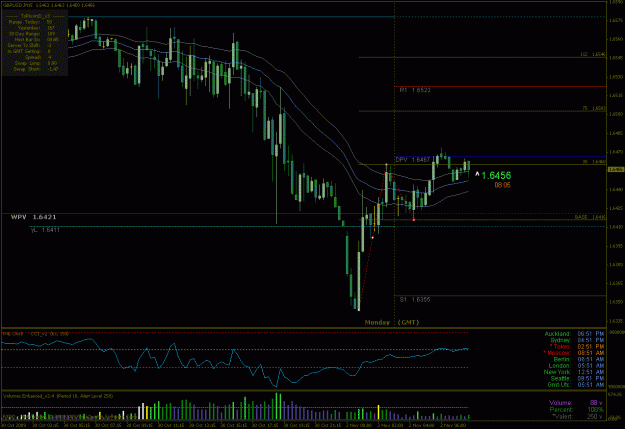Click the New York clock row

[x=574, y=372]
